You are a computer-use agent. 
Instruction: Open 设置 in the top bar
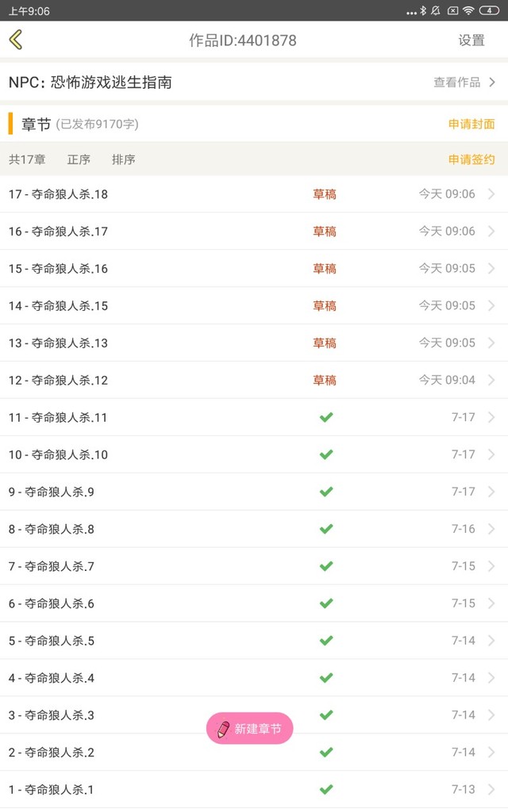[471, 40]
